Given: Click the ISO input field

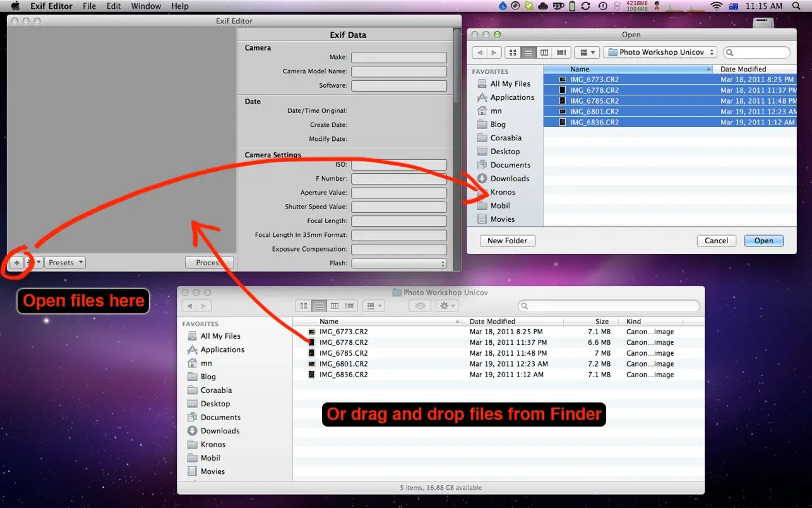Looking at the screenshot, I should tap(398, 165).
